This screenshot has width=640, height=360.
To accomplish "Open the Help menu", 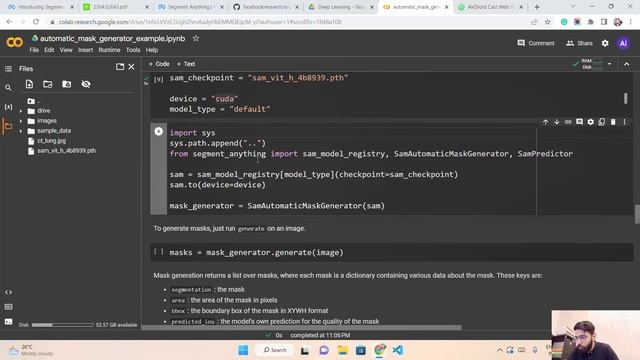I will point(151,50).
